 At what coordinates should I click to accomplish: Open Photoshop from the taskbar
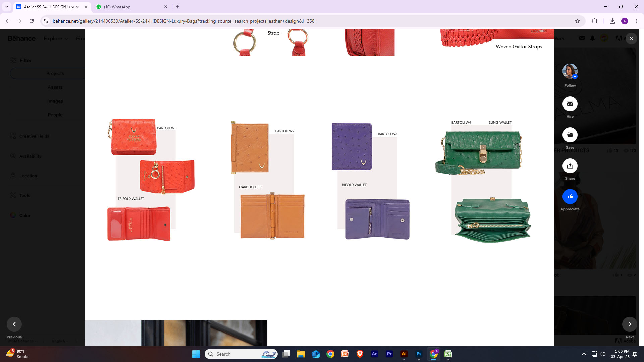tap(419, 354)
